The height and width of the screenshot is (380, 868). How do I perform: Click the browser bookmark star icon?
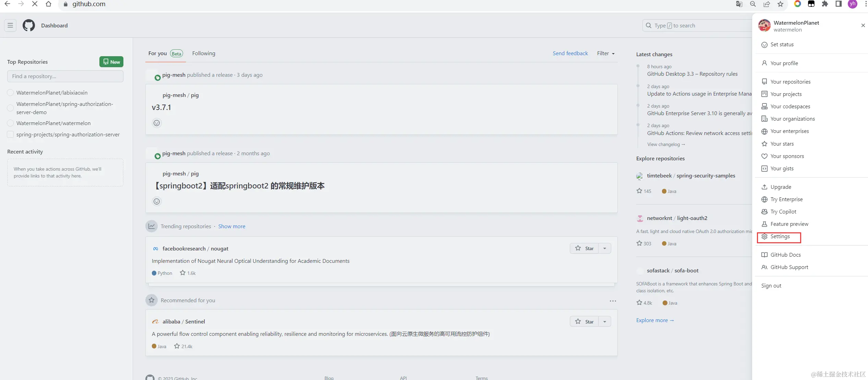click(780, 4)
